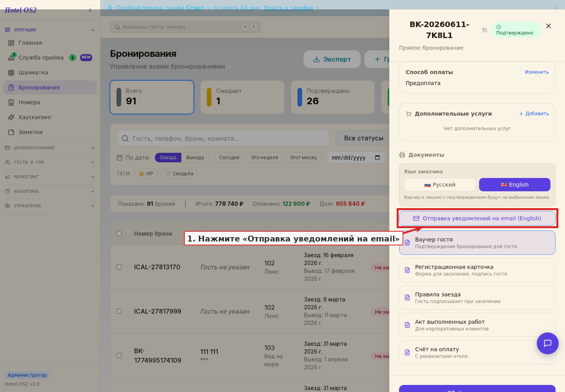Click the Hotel OS2 logo
565x392 pixels.
tap(20, 10)
